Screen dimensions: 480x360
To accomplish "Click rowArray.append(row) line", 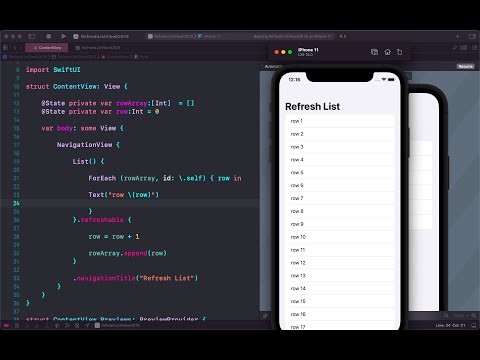I will pyautogui.click(x=127, y=253).
